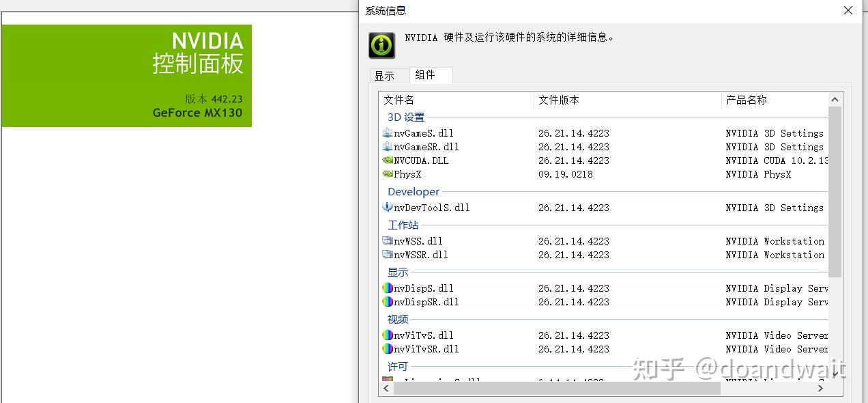The width and height of the screenshot is (868, 403).
Task: Select the PhysX entry icon
Action: pyautogui.click(x=388, y=174)
